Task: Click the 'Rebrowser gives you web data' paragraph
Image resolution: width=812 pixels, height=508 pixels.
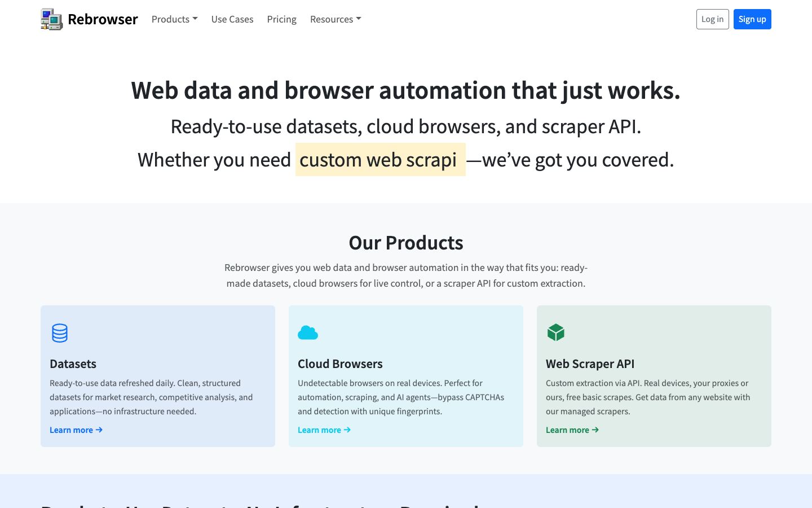Action: coord(406,275)
